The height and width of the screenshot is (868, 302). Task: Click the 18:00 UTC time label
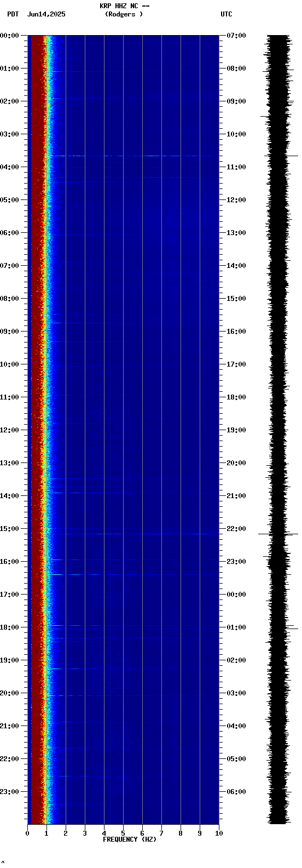(x=236, y=397)
